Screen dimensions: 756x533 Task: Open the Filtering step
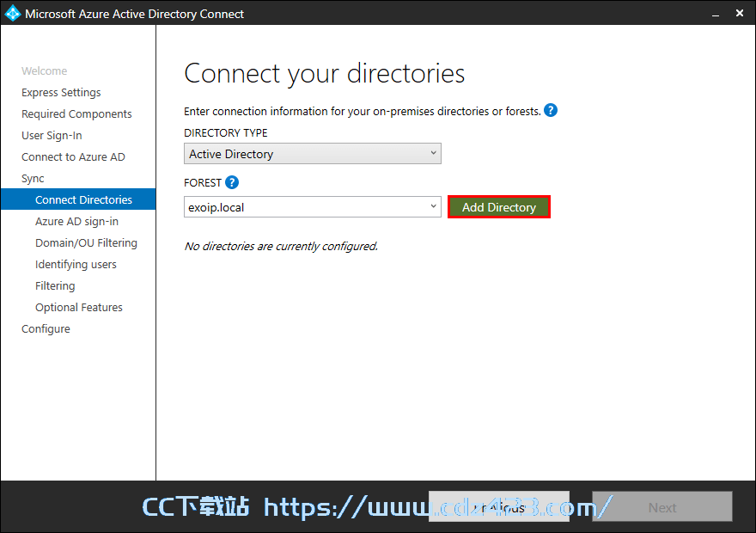tap(55, 286)
